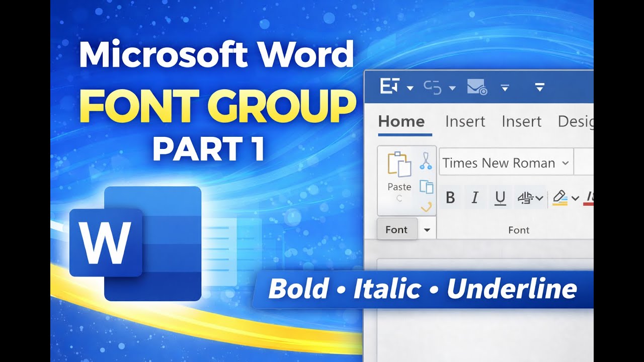This screenshot has height=362, width=644.
Task: Toggle Underline with the U button
Action: 500,198
